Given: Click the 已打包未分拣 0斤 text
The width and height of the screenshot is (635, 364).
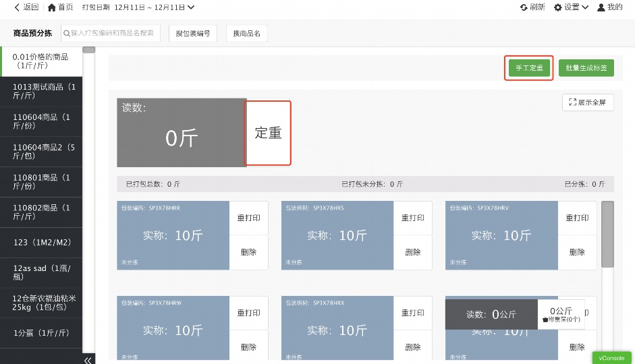Looking at the screenshot, I should point(372,185).
